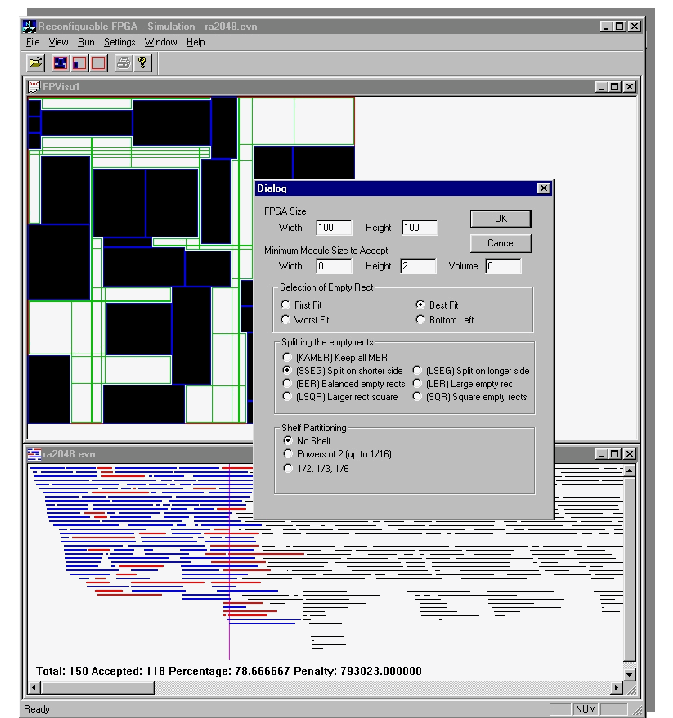The width and height of the screenshot is (673, 718).
Task: Open the View menu
Action: coord(58,42)
